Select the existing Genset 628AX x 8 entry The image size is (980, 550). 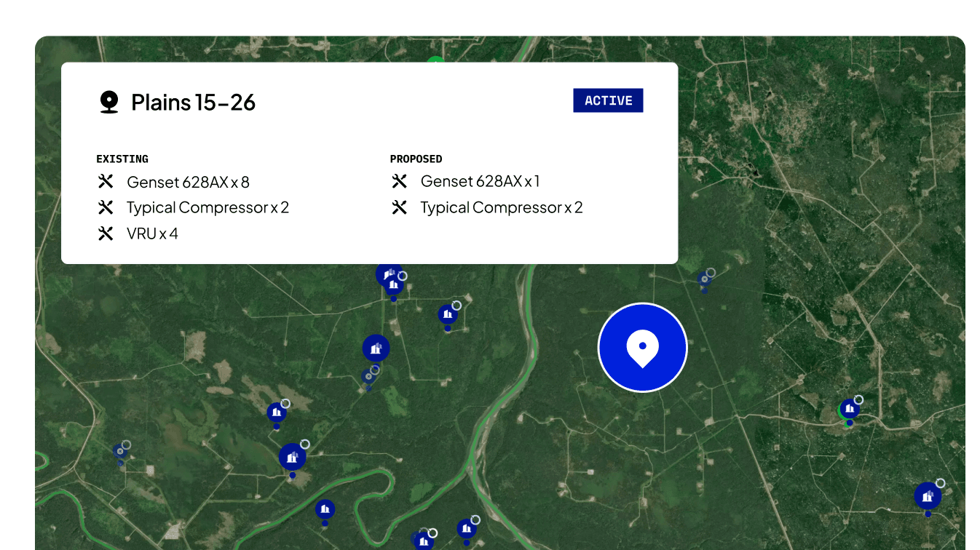(188, 182)
